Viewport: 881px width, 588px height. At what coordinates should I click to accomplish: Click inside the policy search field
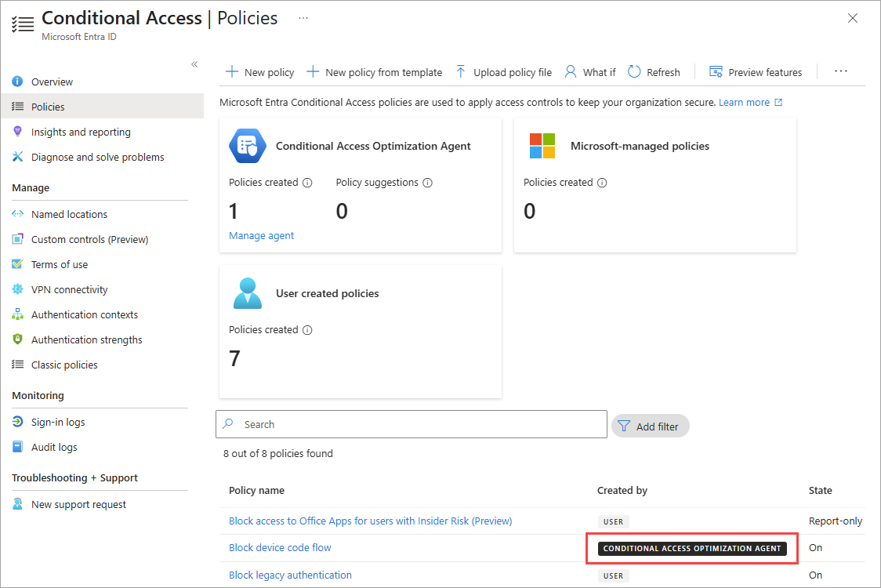[353, 426]
